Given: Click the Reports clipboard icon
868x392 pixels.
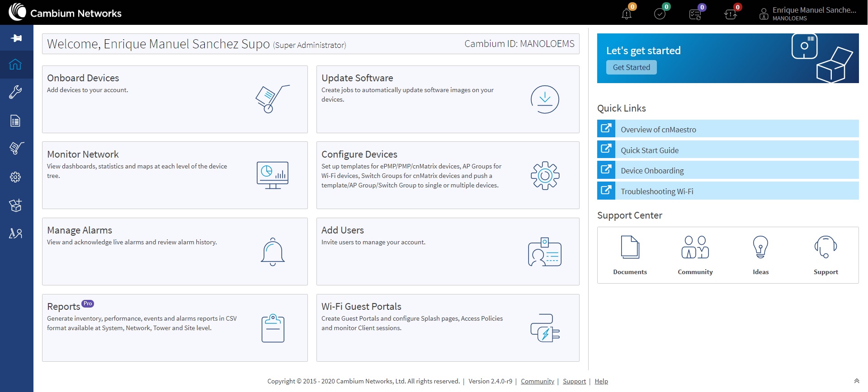Looking at the screenshot, I should tap(273, 328).
